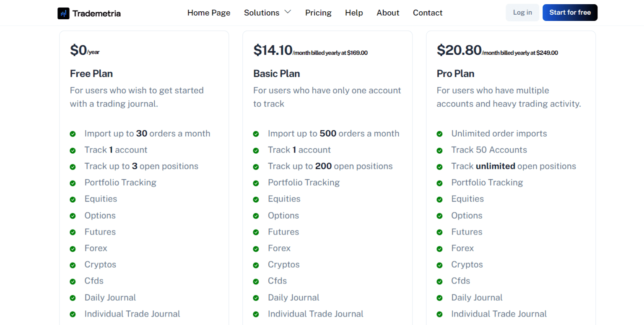Click the Pro Plan heading
This screenshot has height=325, width=644.
point(455,74)
